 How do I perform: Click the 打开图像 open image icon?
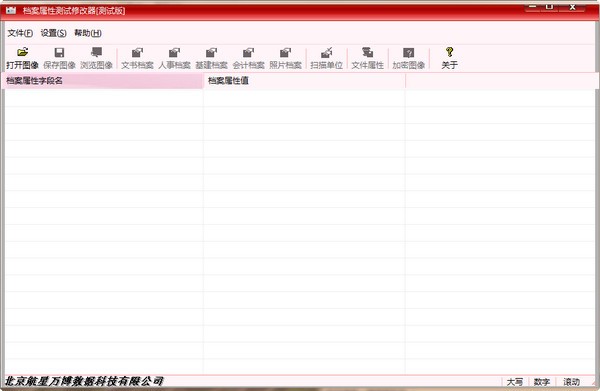(x=23, y=52)
